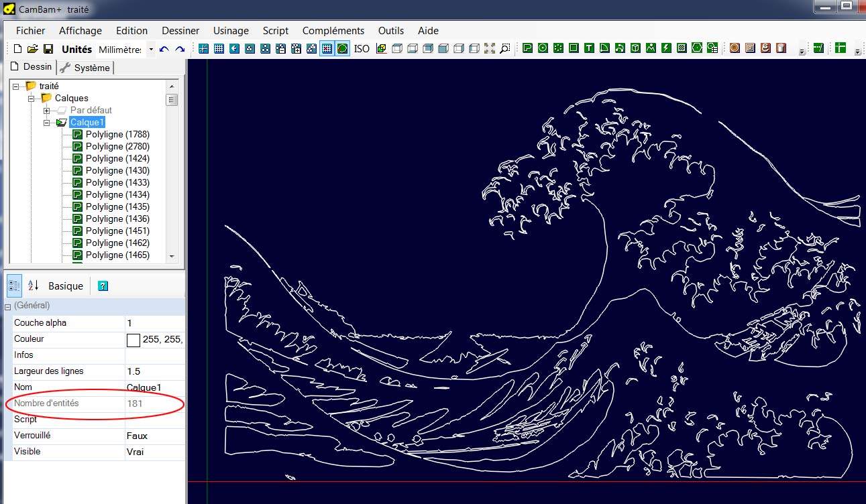Click the Basique property view button
This screenshot has height=504, width=866.
click(x=66, y=286)
